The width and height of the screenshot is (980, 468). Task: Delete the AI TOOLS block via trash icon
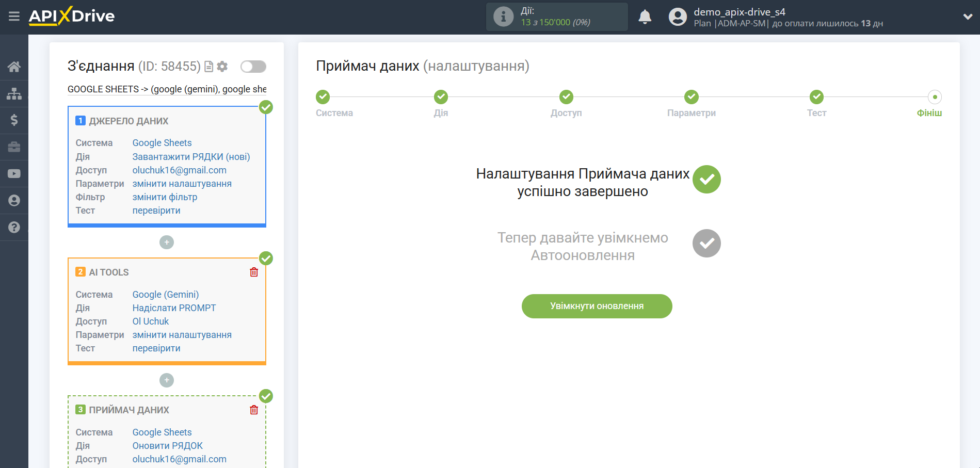[253, 272]
